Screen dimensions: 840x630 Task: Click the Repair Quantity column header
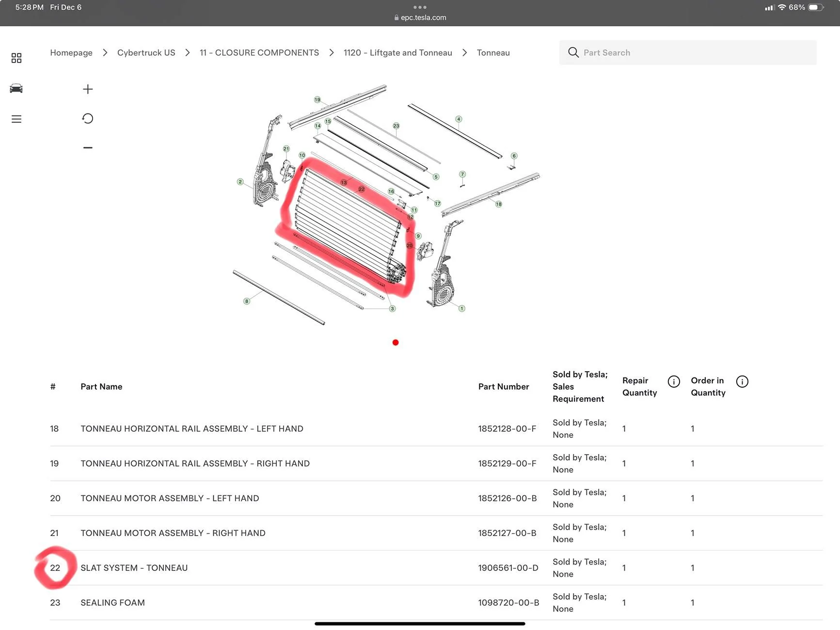pyautogui.click(x=639, y=387)
